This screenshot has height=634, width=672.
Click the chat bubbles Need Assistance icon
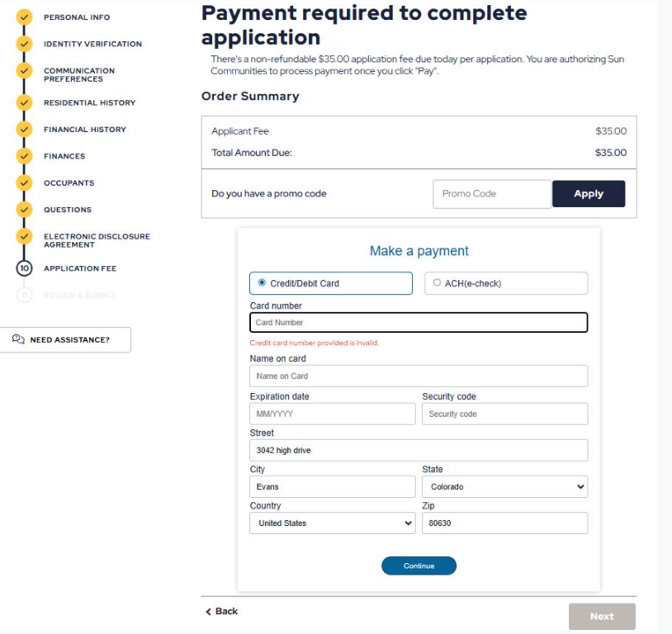click(x=18, y=339)
